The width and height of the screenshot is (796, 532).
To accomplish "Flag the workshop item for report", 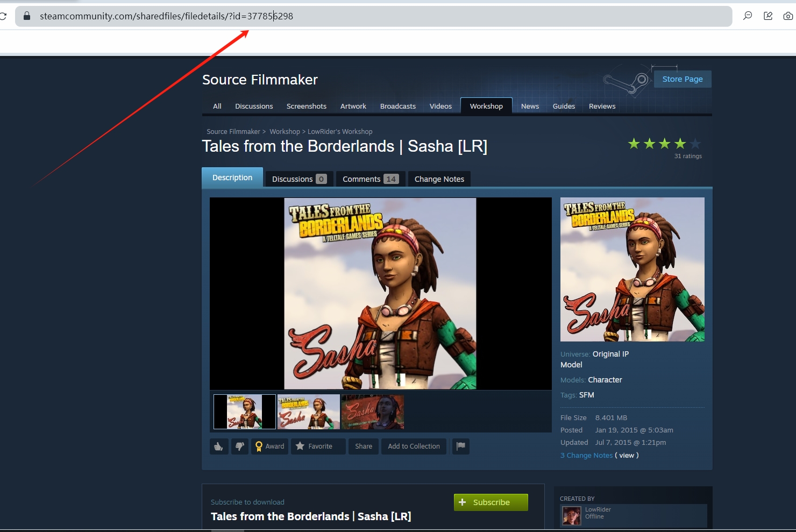I will [x=460, y=446].
